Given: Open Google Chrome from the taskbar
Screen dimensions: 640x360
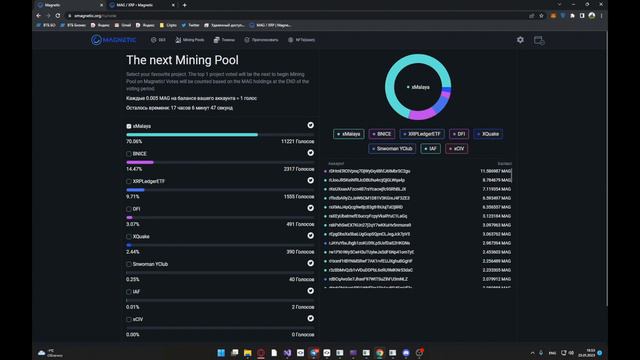Looking at the screenshot, I should click(x=380, y=353).
